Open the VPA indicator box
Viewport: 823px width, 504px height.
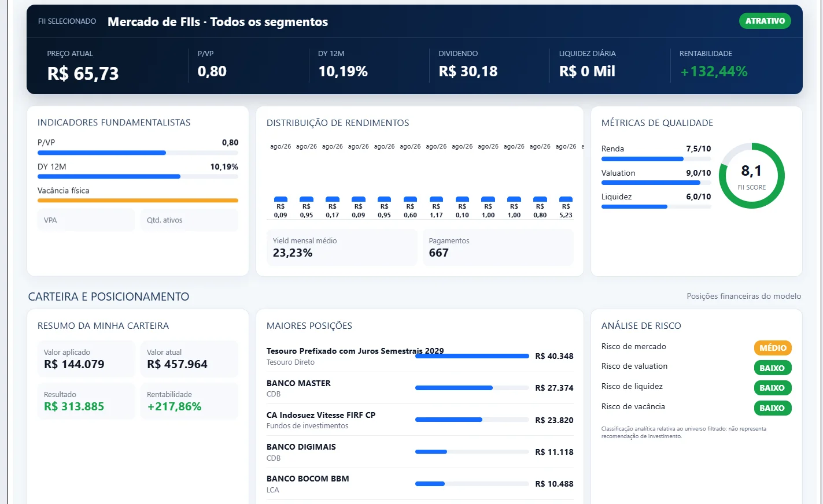(86, 220)
